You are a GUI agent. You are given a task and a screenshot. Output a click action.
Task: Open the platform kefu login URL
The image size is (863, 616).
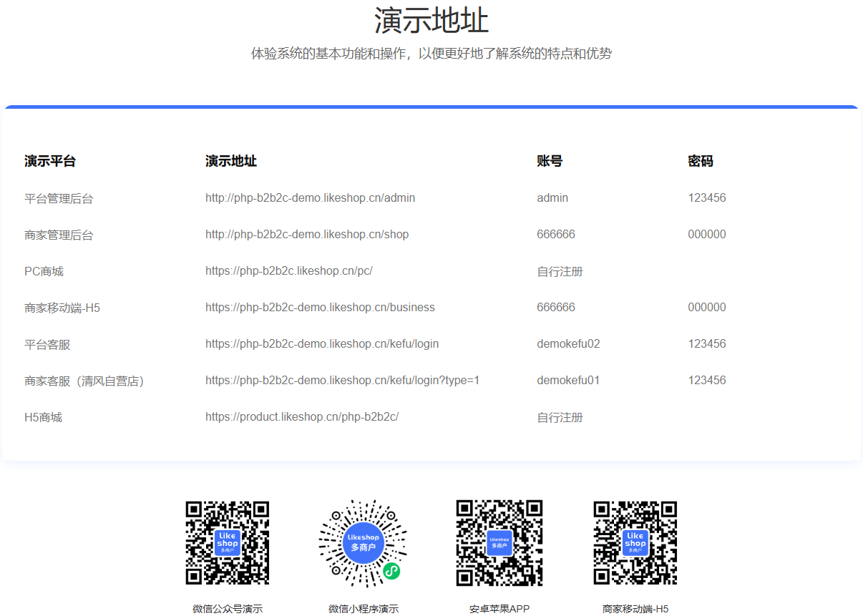point(322,344)
